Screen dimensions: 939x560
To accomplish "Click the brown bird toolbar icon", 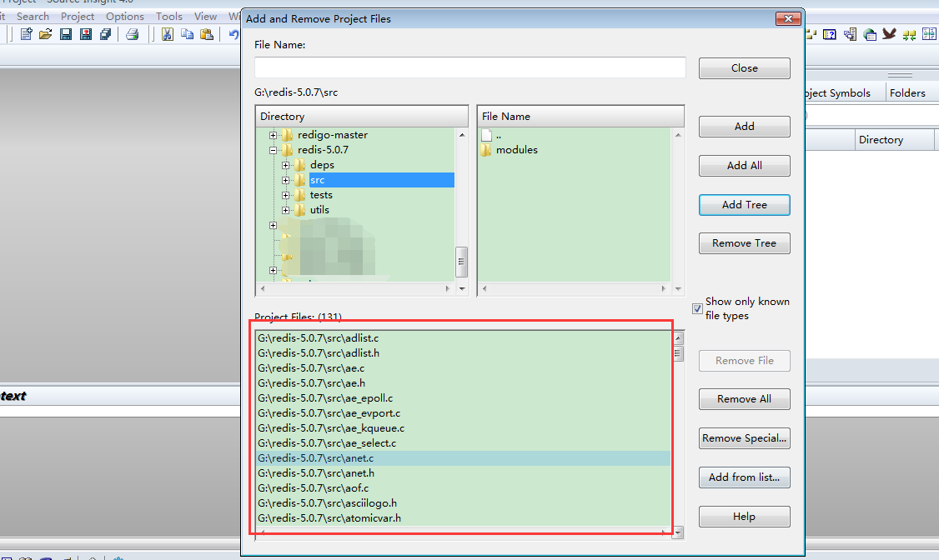I will [889, 33].
